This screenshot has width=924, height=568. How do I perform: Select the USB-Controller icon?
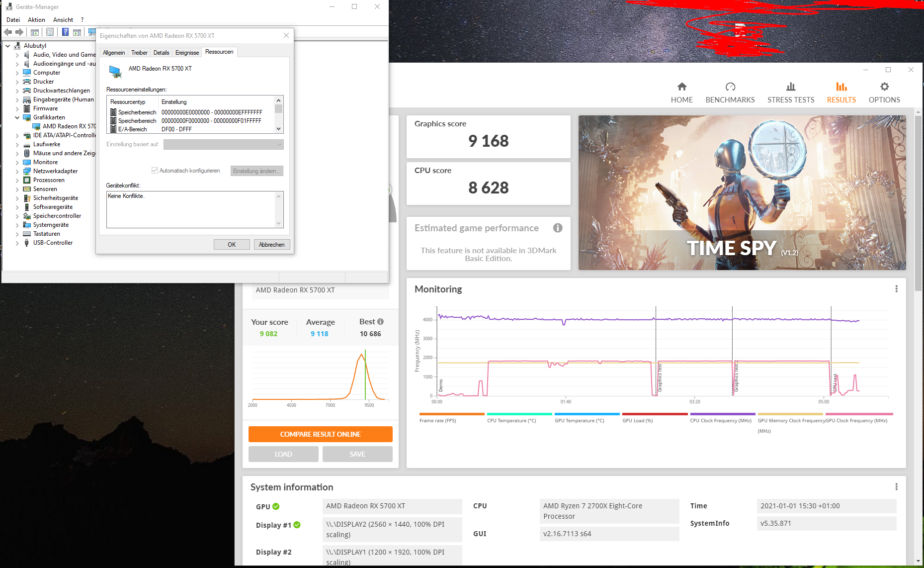[x=27, y=243]
